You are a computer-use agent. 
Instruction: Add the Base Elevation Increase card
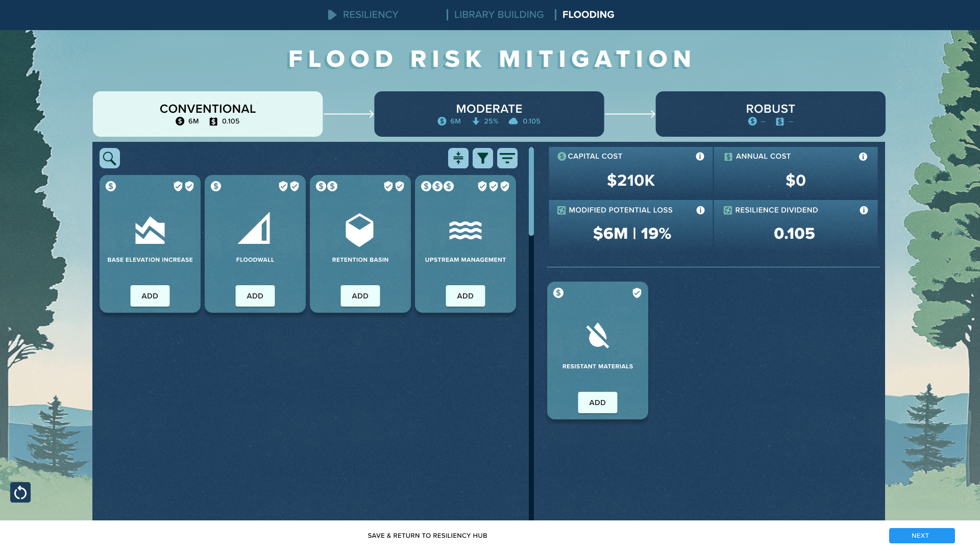click(150, 296)
